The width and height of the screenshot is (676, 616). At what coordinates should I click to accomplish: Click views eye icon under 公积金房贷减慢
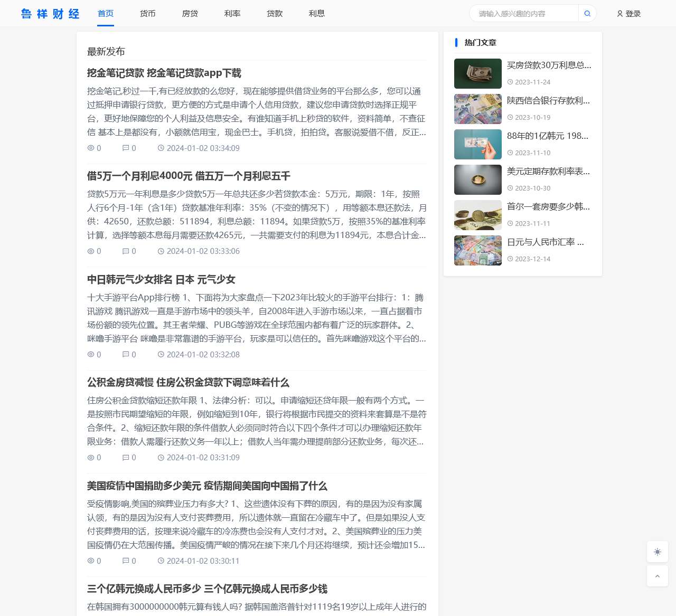(91, 458)
